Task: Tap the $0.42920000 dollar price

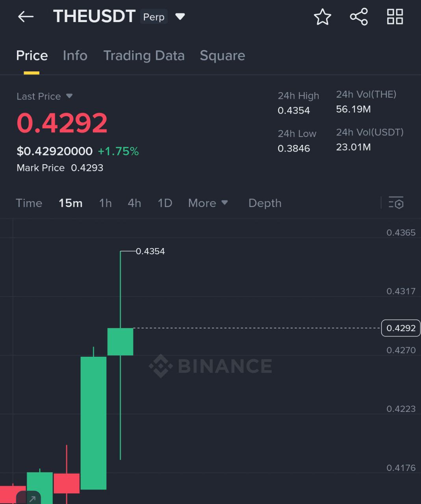Action: click(x=54, y=151)
